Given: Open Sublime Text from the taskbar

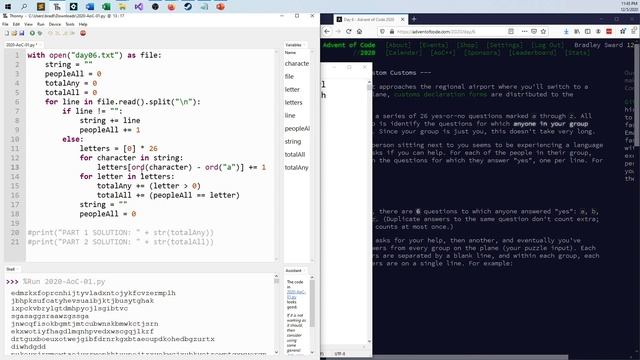Looking at the screenshot, I should [x=40, y=7].
